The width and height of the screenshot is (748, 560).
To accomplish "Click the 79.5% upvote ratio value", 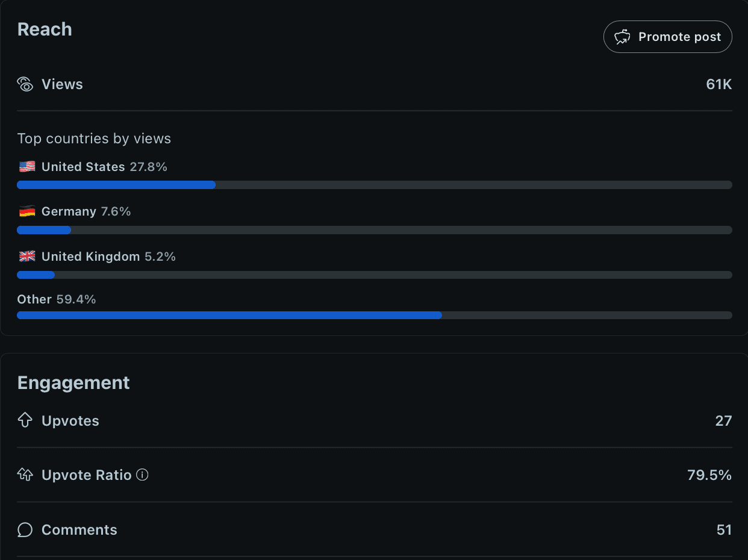I will [709, 475].
